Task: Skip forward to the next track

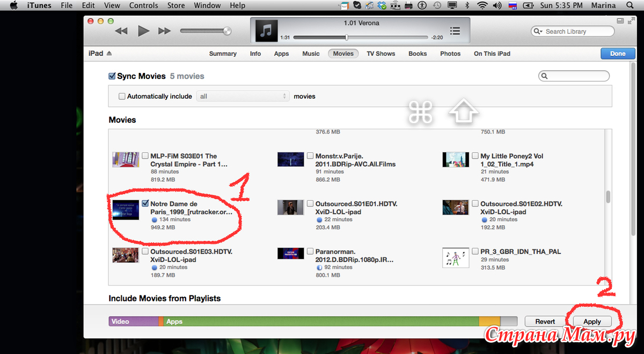Action: click(164, 31)
